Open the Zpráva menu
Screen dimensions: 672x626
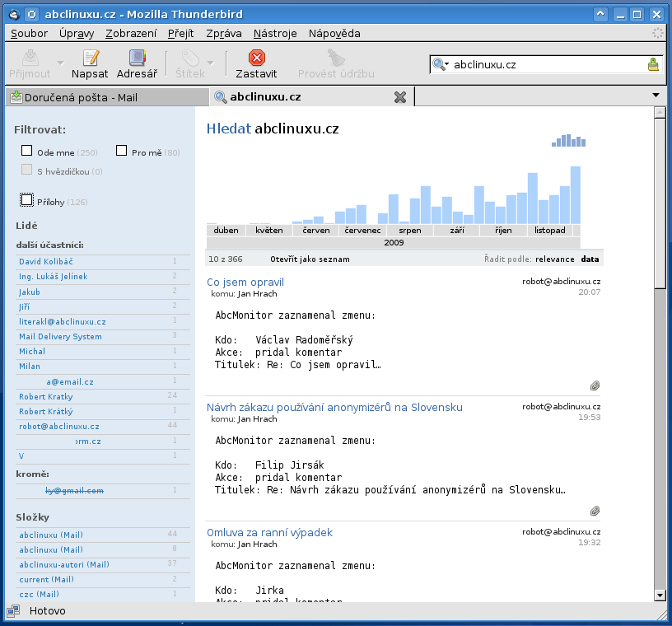coord(224,34)
